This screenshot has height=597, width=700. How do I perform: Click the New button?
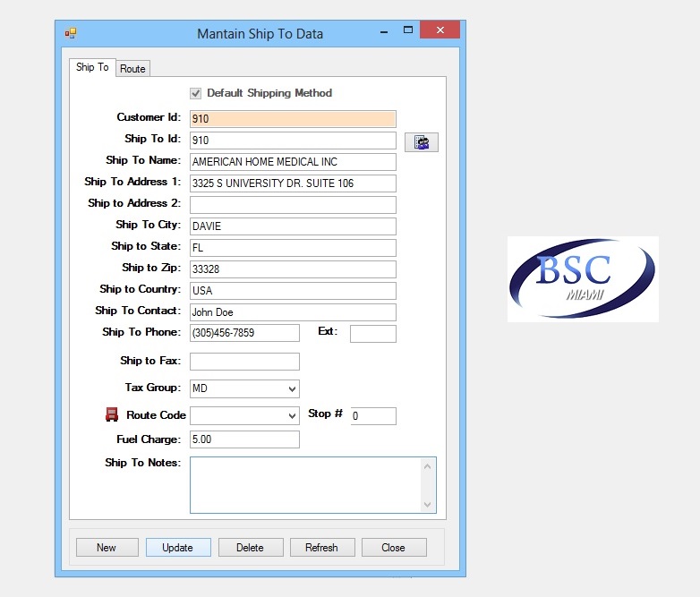pyautogui.click(x=107, y=548)
